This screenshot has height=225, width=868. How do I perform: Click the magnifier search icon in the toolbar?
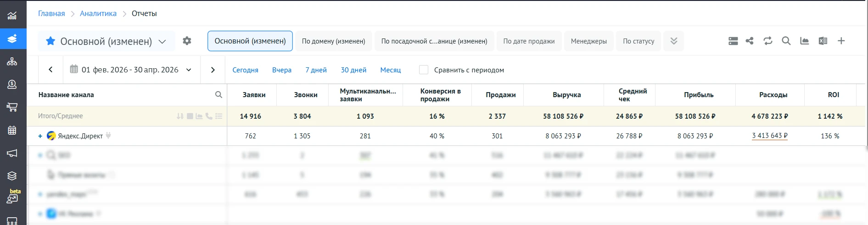pos(786,41)
